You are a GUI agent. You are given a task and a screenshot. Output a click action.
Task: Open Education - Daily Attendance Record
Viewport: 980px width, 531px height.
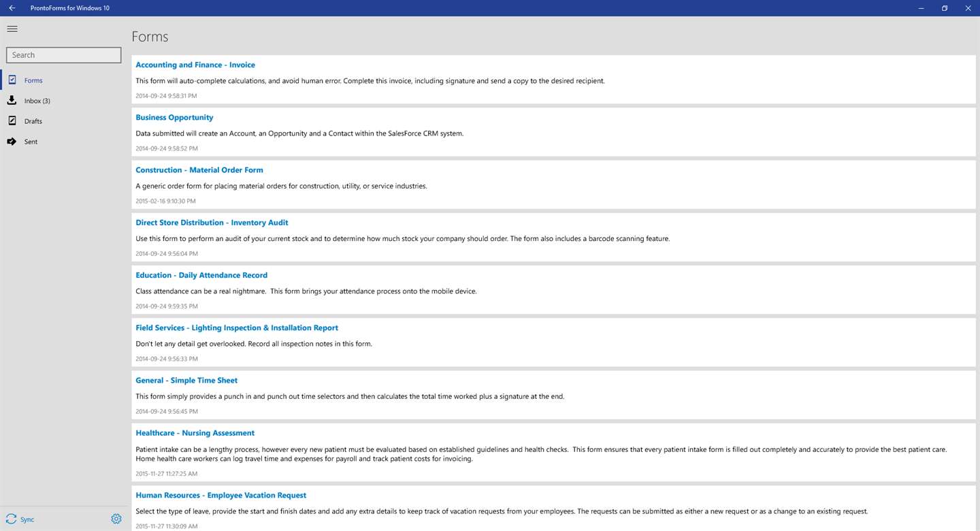pyautogui.click(x=201, y=275)
